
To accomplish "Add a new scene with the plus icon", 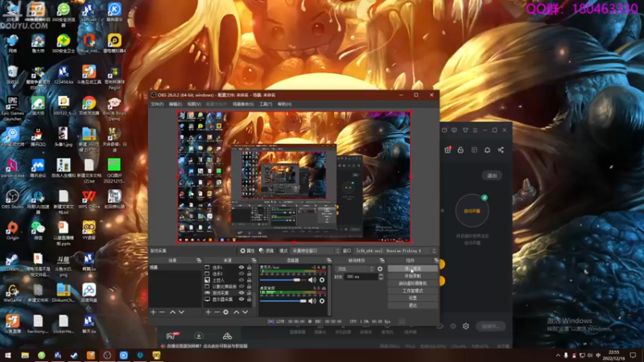I will [x=153, y=312].
